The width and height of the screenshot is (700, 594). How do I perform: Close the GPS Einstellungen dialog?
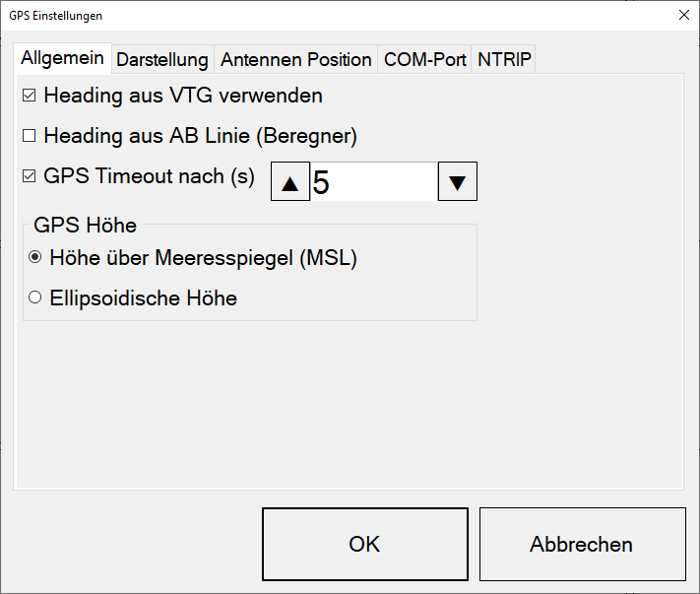tap(683, 15)
